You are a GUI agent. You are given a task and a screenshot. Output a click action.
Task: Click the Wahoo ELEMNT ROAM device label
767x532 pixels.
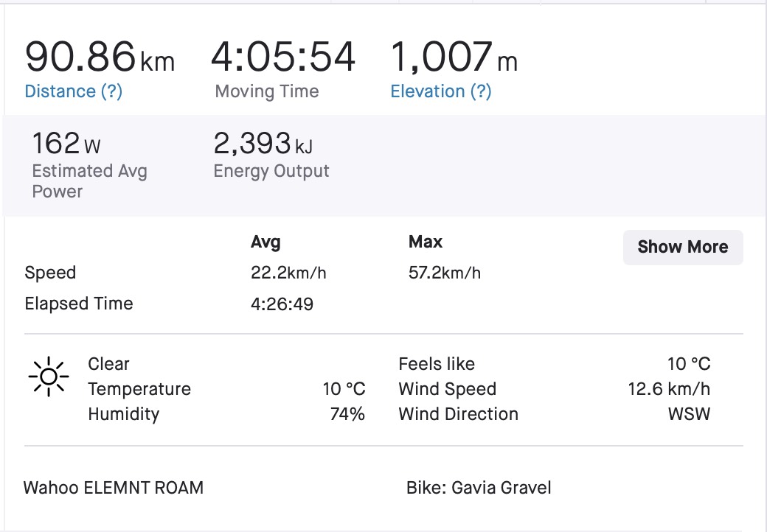coord(113,488)
